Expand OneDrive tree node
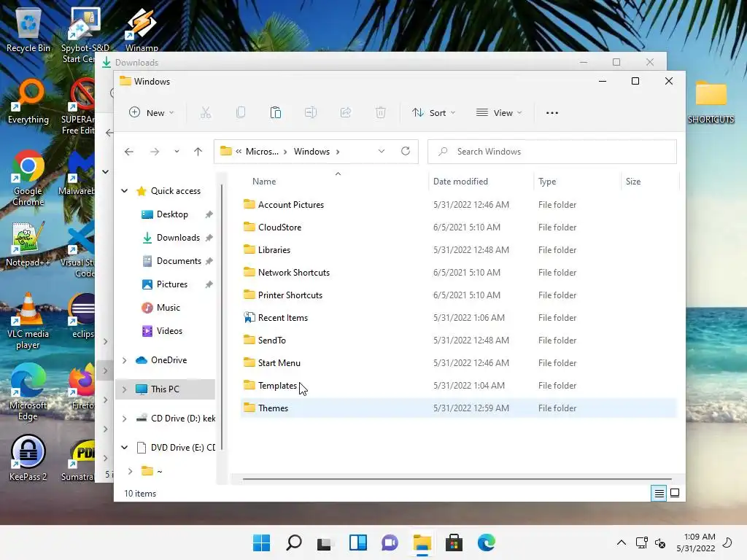Screen dimensions: 747x560 [x=124, y=360]
